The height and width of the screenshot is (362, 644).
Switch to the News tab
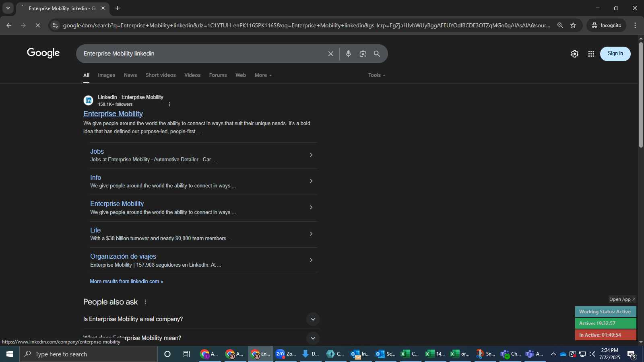(130, 75)
